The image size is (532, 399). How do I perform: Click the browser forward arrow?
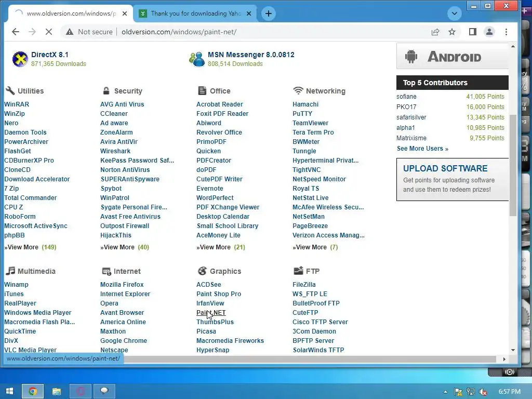click(32, 32)
